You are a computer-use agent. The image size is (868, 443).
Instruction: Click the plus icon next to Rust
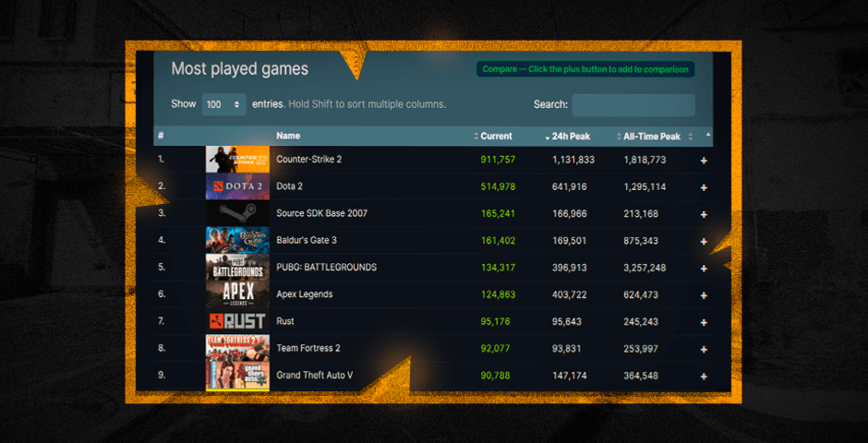point(704,322)
